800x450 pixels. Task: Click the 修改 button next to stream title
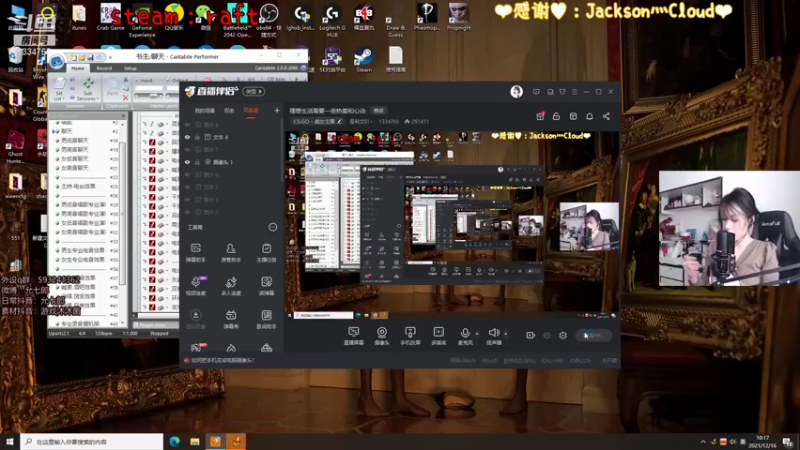coord(379,110)
